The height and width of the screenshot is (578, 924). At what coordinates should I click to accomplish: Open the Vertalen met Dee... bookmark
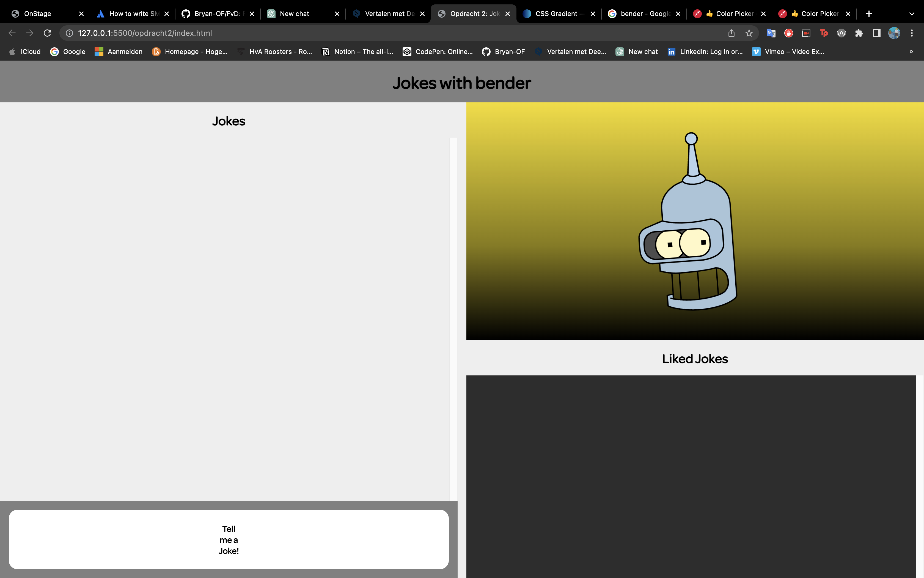pyautogui.click(x=570, y=52)
